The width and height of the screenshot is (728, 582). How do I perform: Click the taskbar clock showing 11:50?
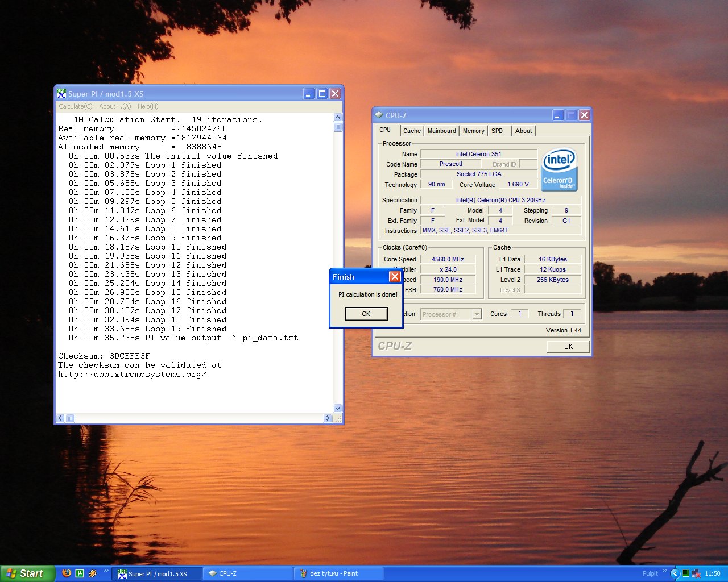tap(713, 573)
